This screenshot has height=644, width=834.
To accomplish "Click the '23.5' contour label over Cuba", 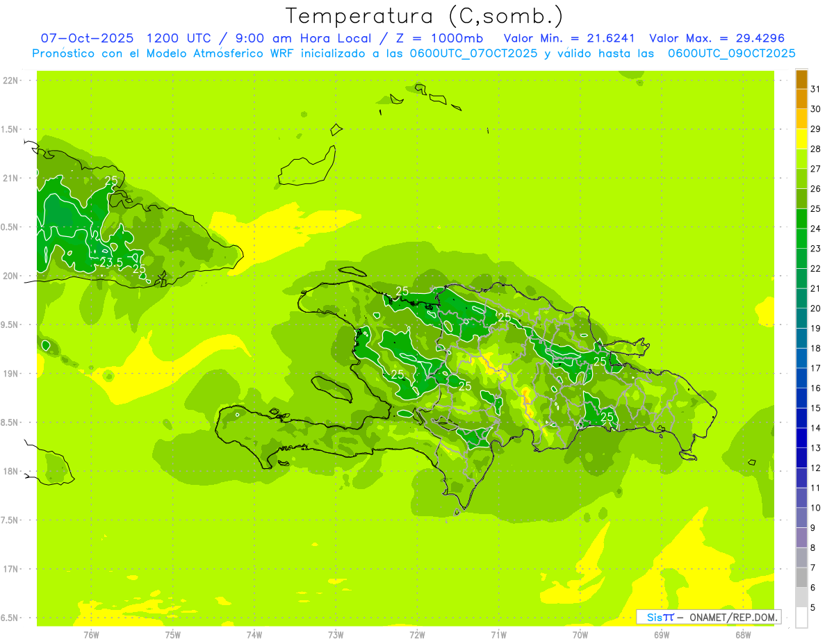I will click(x=112, y=263).
